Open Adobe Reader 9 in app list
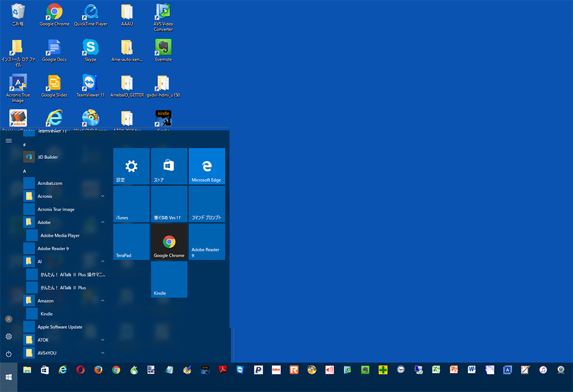The image size is (573, 392). point(65,248)
